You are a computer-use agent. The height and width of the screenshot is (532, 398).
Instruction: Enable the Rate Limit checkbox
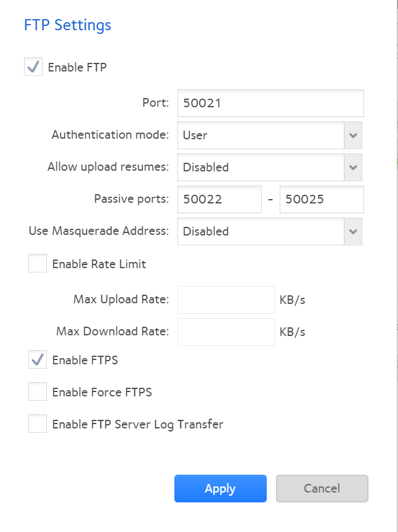(38, 264)
